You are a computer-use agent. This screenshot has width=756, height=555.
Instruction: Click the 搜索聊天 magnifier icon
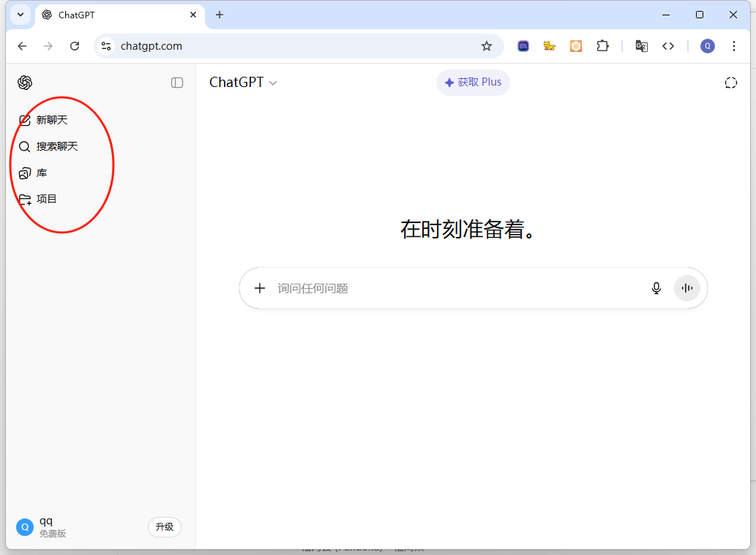point(25,146)
